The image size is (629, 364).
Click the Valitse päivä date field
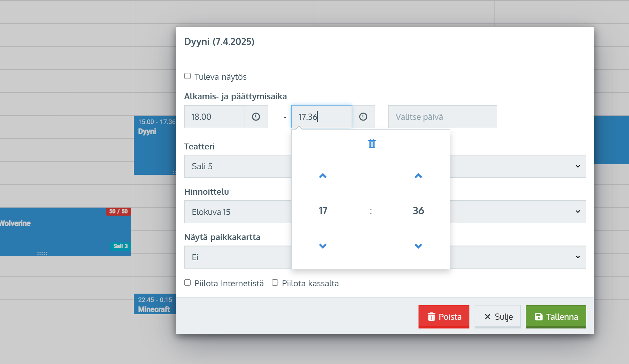point(442,117)
